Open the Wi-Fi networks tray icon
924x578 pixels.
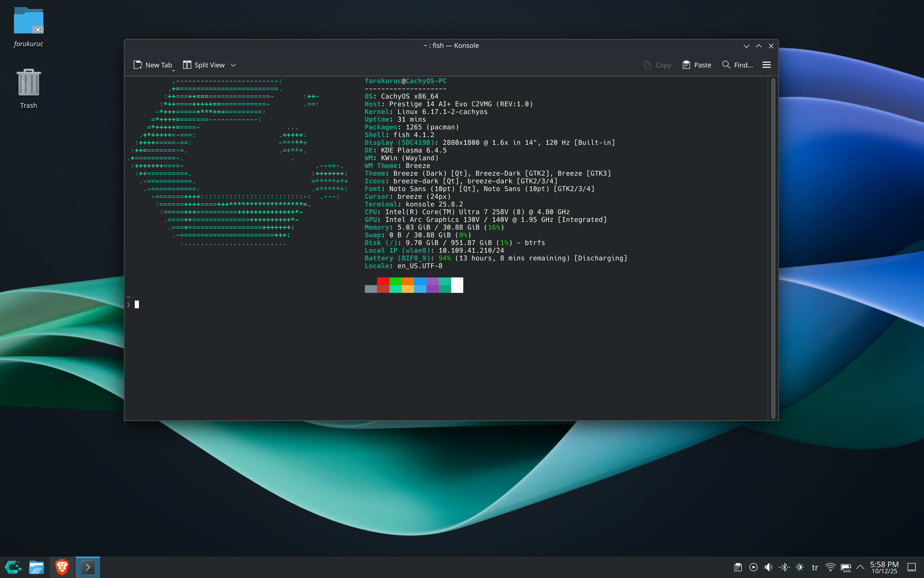(x=830, y=567)
